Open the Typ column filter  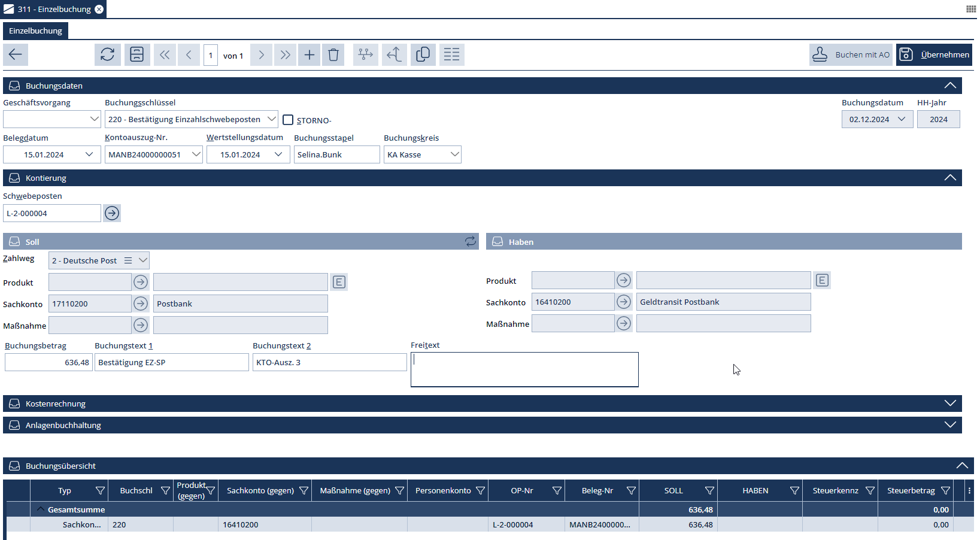(x=100, y=491)
